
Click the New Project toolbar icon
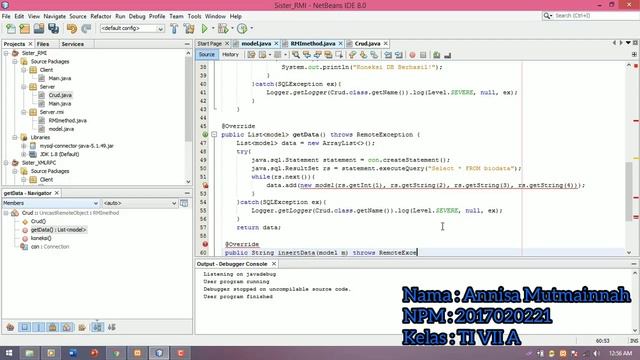coord(24,29)
